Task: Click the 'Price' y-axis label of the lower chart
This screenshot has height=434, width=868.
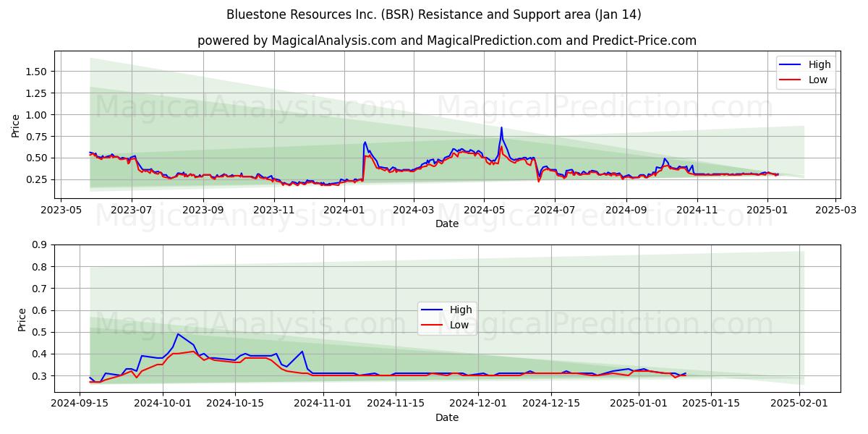Action: click(22, 319)
